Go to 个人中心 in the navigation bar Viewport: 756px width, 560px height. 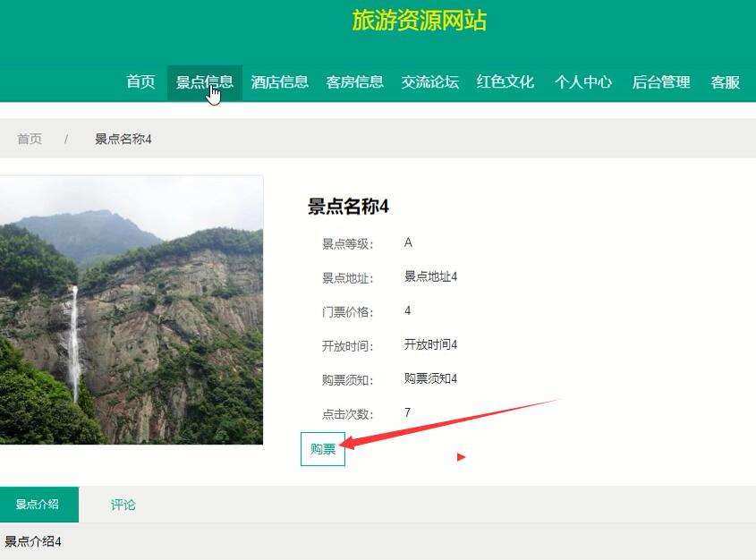[x=583, y=82]
